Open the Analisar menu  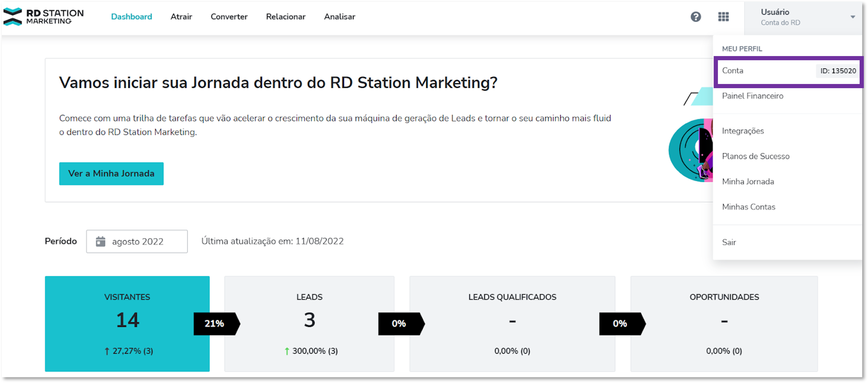pos(339,17)
